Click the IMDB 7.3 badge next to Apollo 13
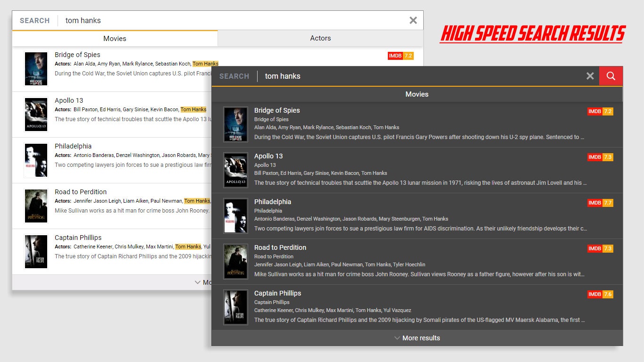 600,157
